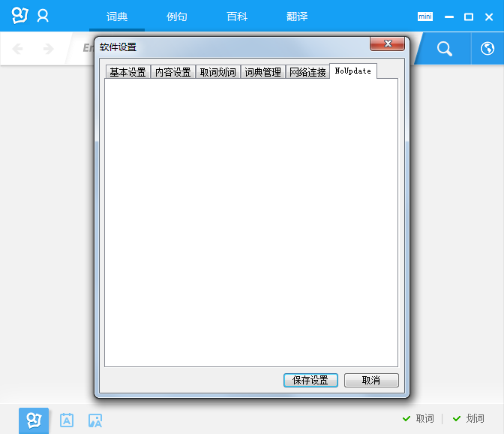Click the magnifier search icon
The width and height of the screenshot is (504, 434).
(445, 49)
